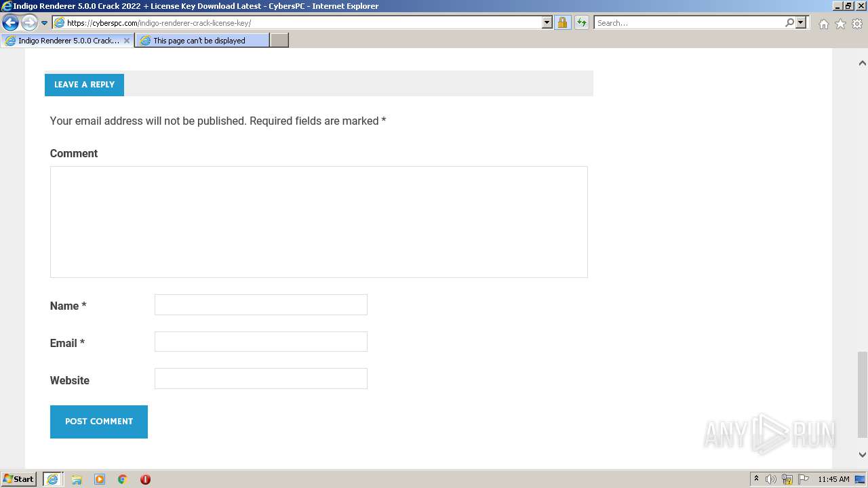Open the Tools gear icon
This screenshot has height=488, width=868.
[857, 24]
